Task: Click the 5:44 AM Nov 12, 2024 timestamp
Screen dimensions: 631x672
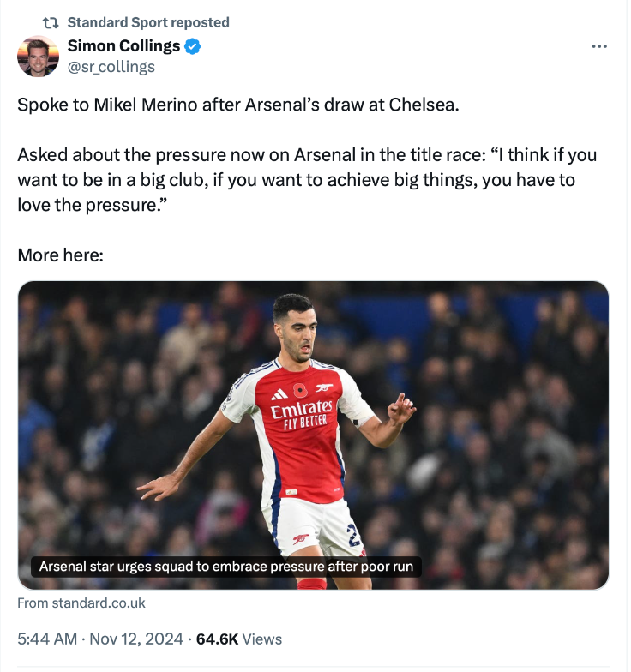Action: 101,639
